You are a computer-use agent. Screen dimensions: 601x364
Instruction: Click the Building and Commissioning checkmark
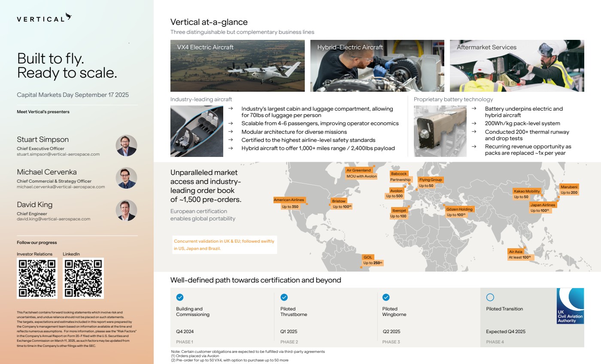click(180, 297)
